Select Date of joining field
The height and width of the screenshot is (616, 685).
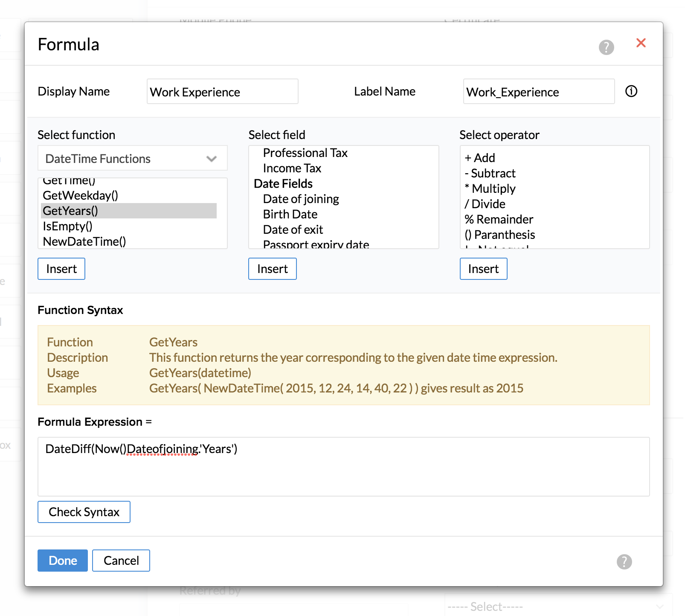301,199
